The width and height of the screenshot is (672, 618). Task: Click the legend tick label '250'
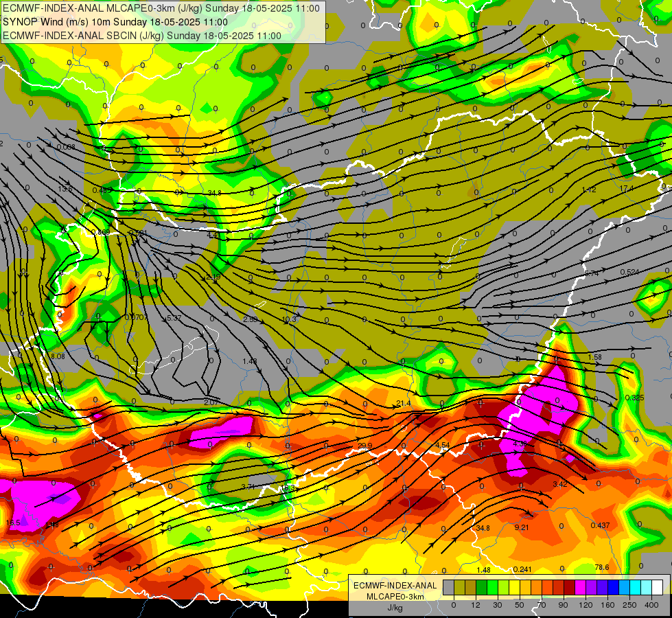pyautogui.click(x=629, y=605)
